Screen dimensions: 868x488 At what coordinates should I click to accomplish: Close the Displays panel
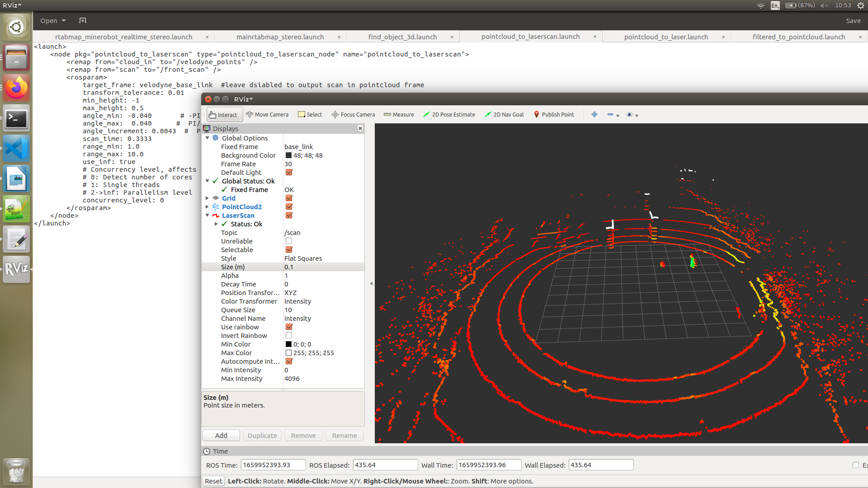[x=360, y=128]
